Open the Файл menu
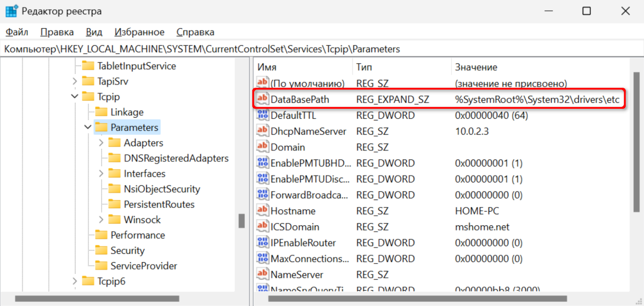The image size is (644, 306). (x=17, y=32)
